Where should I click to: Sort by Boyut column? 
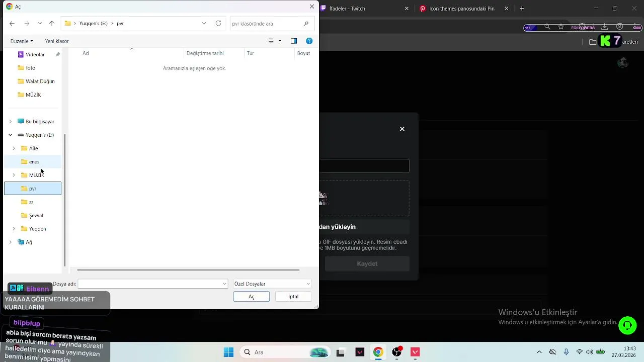304,53
